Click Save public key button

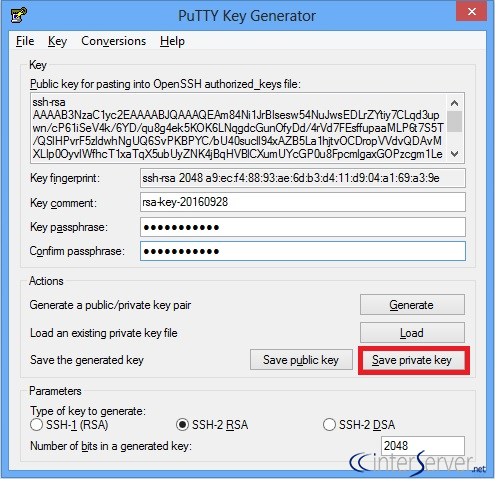(x=301, y=360)
